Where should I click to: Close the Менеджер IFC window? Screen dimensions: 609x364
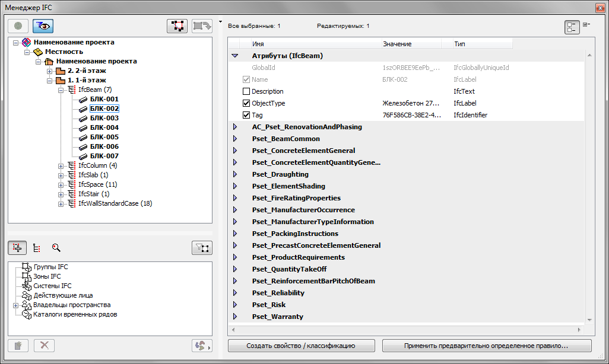click(600, 7)
